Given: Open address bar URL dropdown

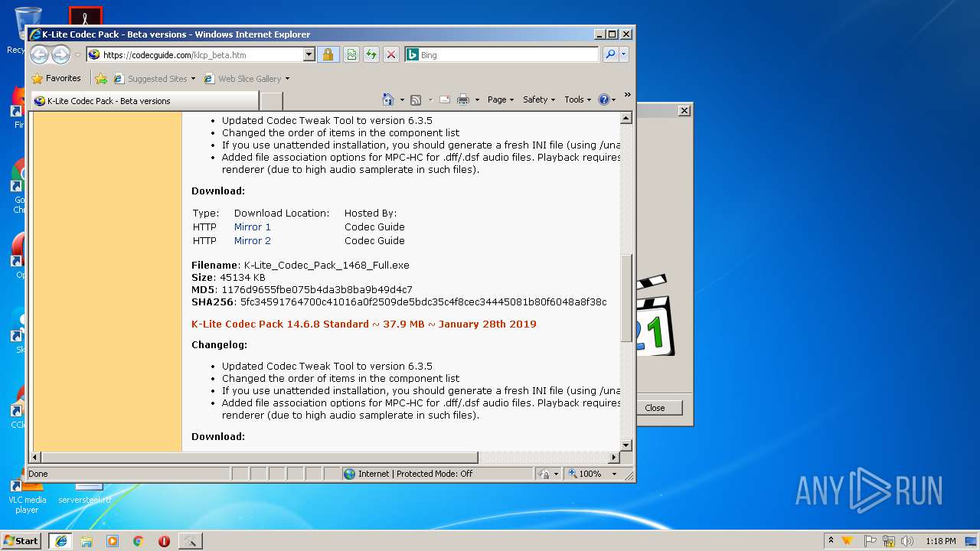Looking at the screenshot, I should tap(309, 54).
